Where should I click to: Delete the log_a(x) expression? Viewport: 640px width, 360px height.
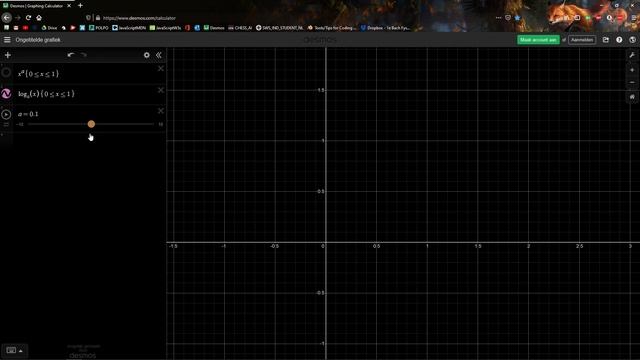(x=161, y=90)
